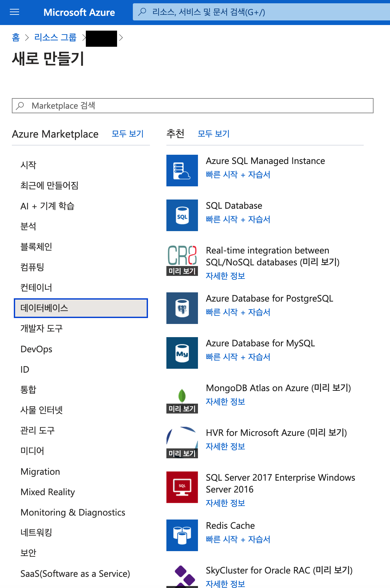Click the HVR for Microsoft Azure title
Viewport: 390px width, 588px height.
point(277,433)
